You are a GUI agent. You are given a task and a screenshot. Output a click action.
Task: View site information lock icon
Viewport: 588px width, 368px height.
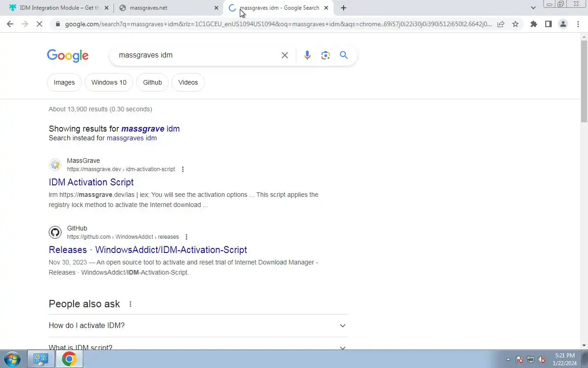[57, 24]
